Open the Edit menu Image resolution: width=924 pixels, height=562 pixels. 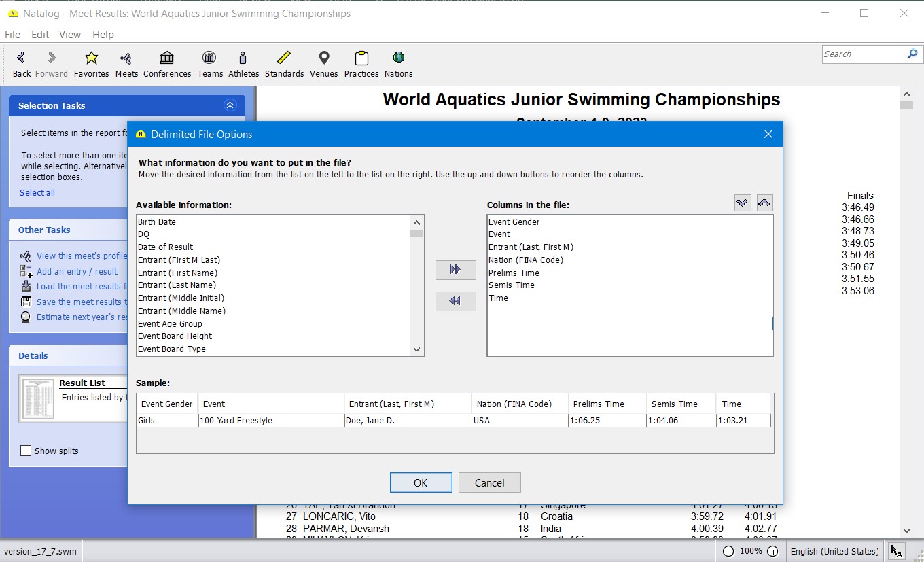click(40, 35)
